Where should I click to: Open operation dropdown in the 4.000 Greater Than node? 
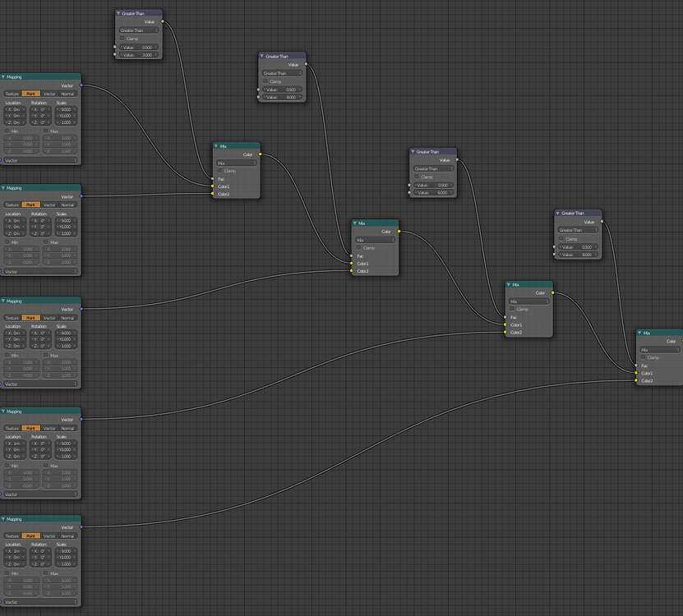point(282,73)
